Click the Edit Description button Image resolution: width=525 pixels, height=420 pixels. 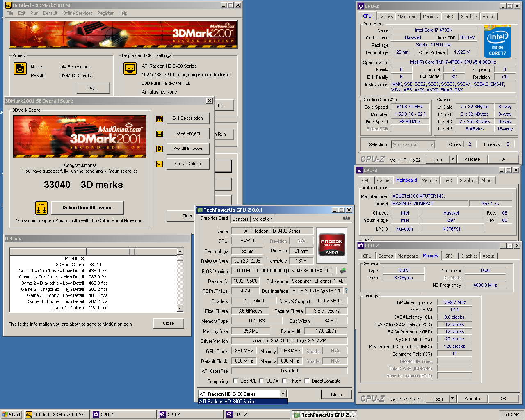(x=187, y=119)
